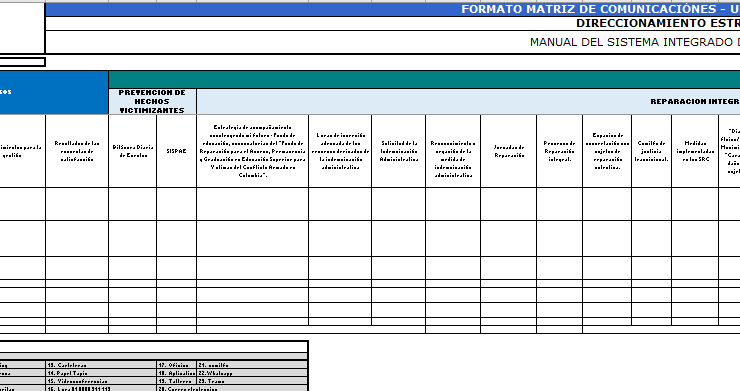Select the Jornadas de Reparación column header
The height and width of the screenshot is (391, 740).
pyautogui.click(x=509, y=151)
